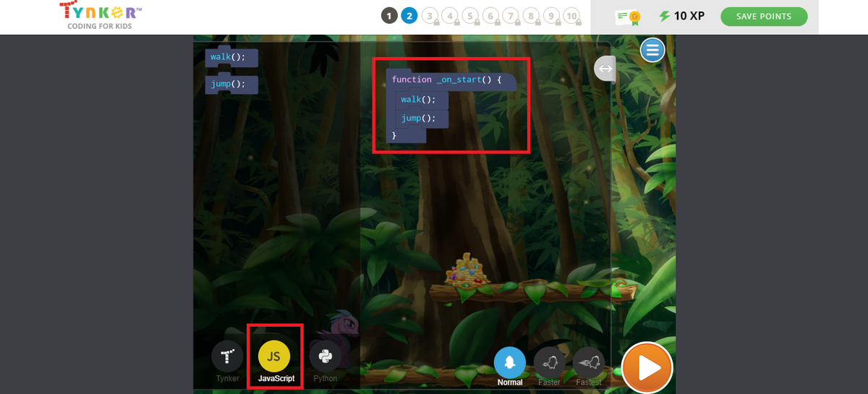Go to level 1 in progress bar
868x394 pixels.
(x=389, y=15)
